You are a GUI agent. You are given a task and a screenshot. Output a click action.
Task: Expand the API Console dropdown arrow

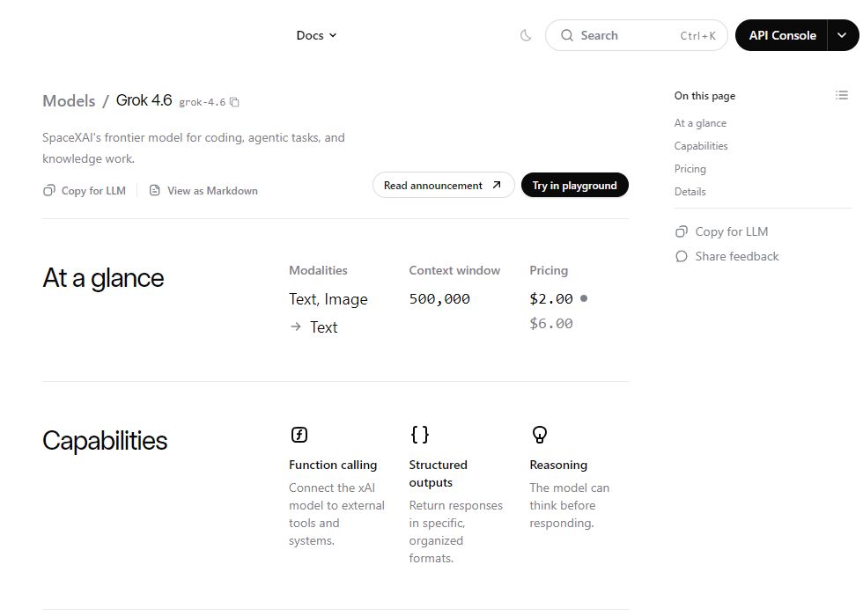pos(842,35)
